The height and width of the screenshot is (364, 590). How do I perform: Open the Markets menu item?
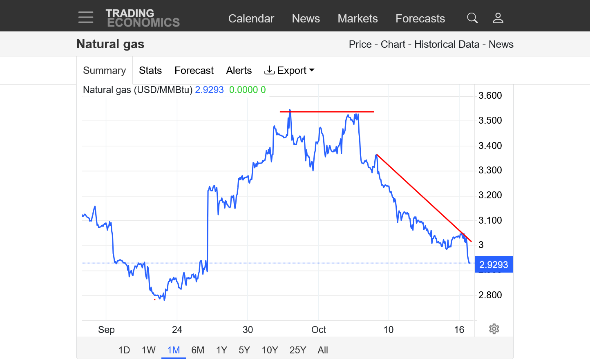pyautogui.click(x=358, y=18)
